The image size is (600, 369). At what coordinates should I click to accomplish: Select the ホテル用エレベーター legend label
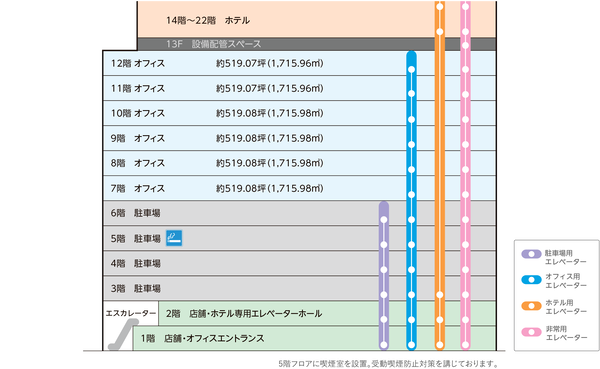pos(566,307)
